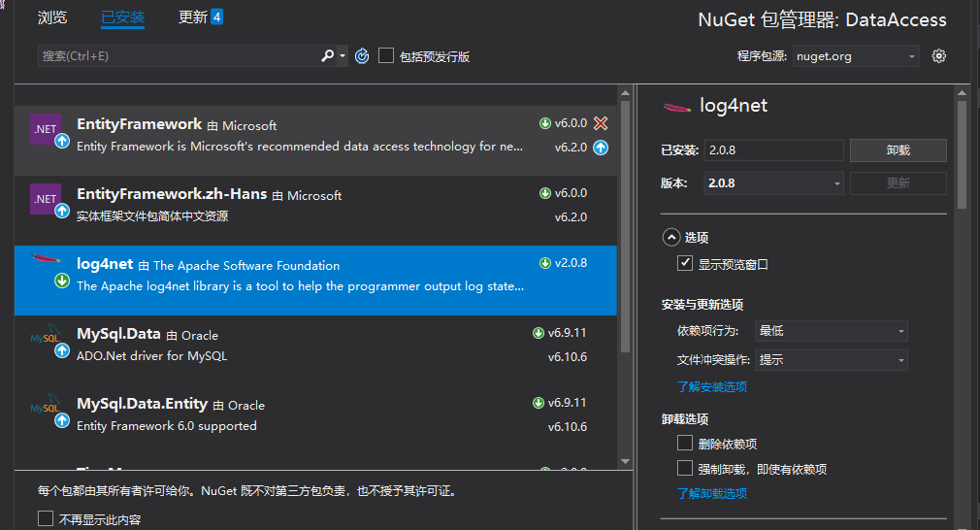
Task: Click the EntityFramework .NET package icon
Action: [x=46, y=129]
